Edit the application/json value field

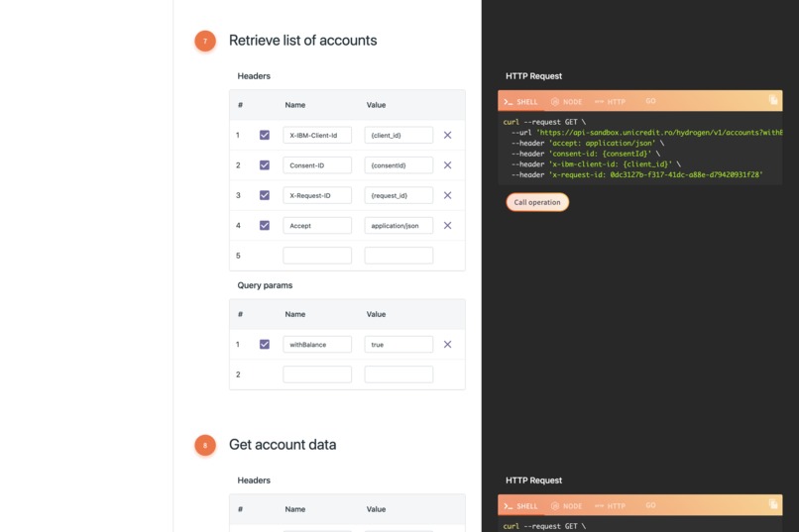tap(399, 225)
